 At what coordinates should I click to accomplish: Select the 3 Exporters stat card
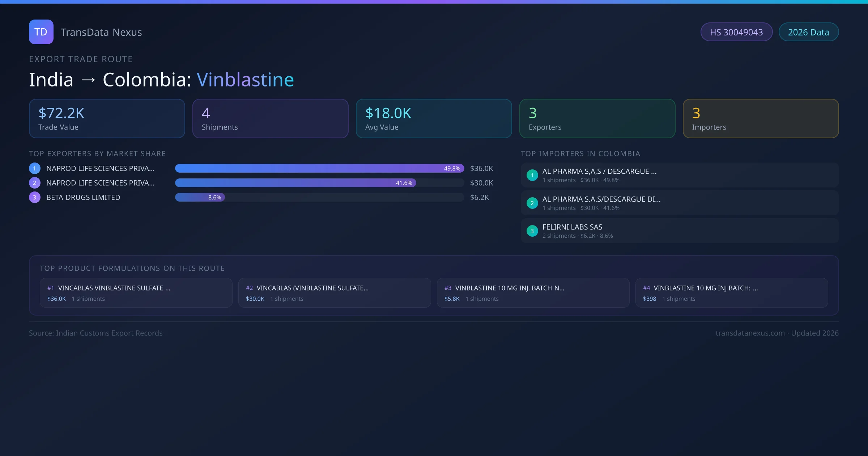click(x=597, y=119)
